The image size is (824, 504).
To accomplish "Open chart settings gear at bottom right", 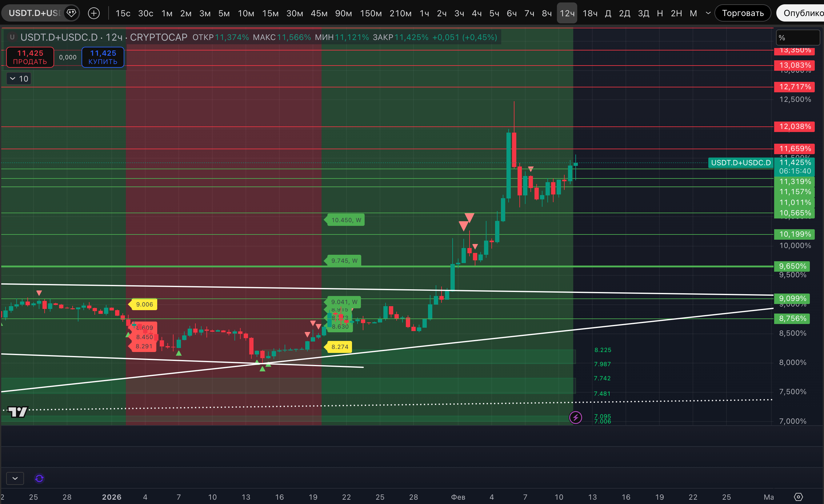I will [798, 497].
